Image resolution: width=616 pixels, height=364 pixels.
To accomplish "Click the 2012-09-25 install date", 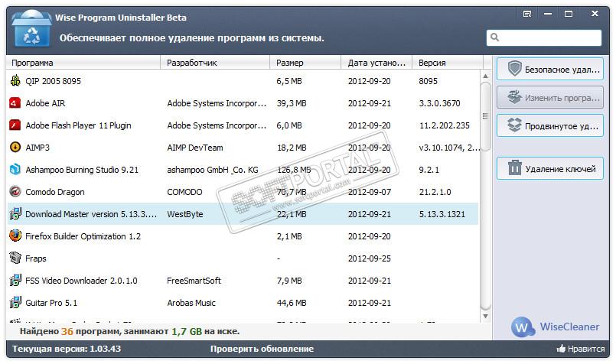I will point(370,258).
